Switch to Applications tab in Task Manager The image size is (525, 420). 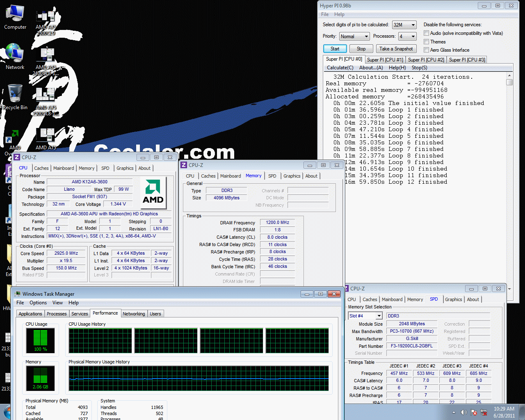pyautogui.click(x=30, y=314)
